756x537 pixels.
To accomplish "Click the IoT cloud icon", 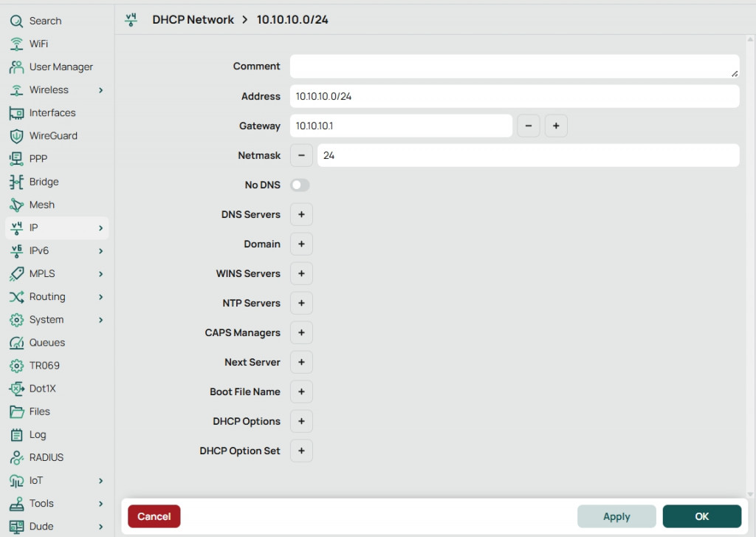I will (16, 481).
